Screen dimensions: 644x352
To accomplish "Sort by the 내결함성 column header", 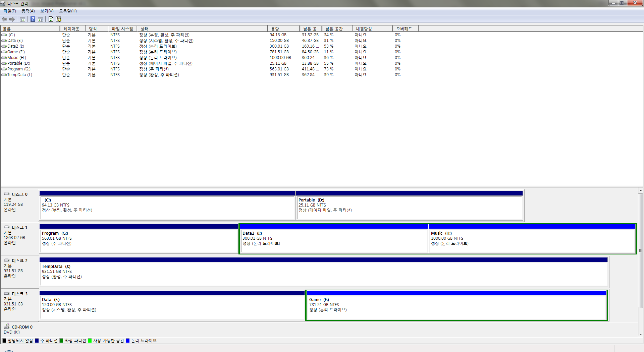I will click(x=372, y=29).
